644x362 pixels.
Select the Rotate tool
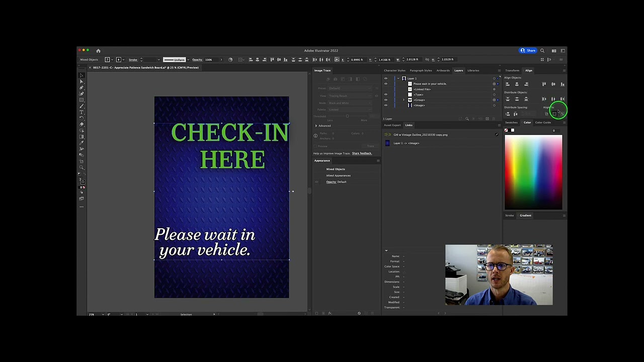[x=82, y=118]
